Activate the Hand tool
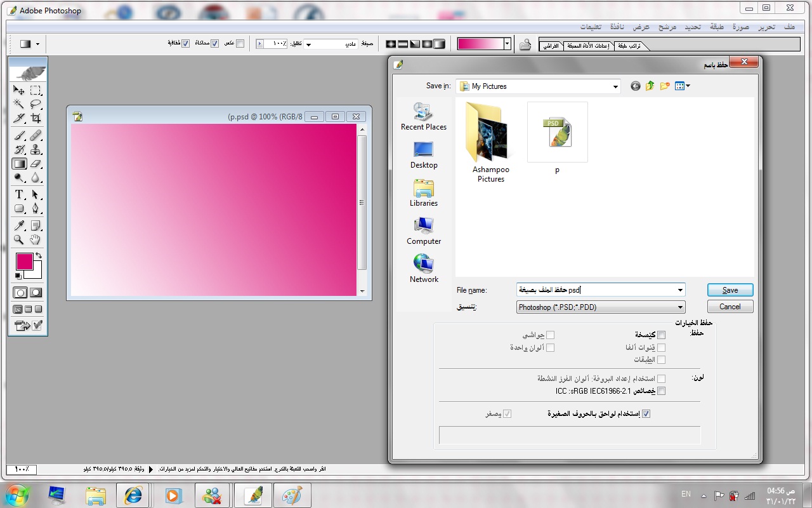The image size is (812, 508). pyautogui.click(x=36, y=239)
